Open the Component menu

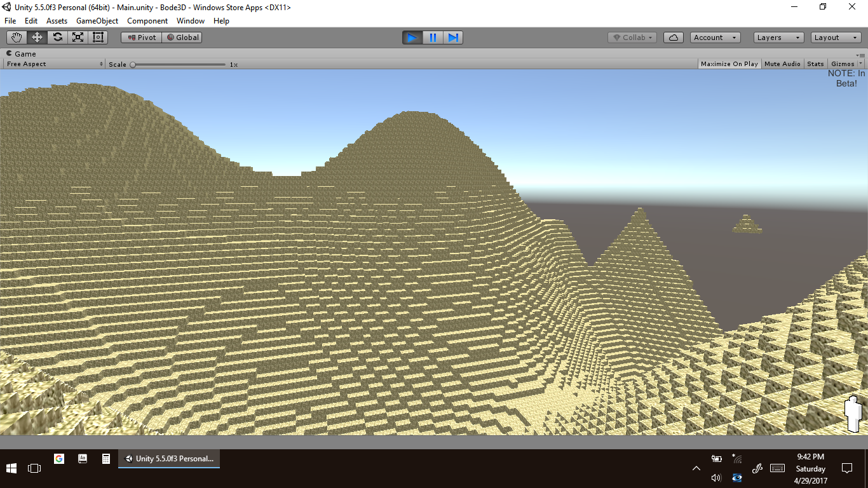coord(147,21)
